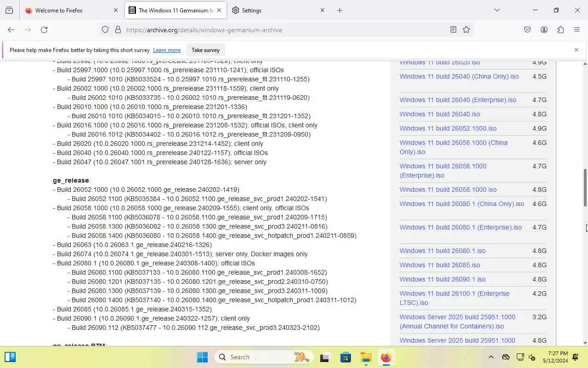Click the taskbar Search box
This screenshot has height=368, width=588.
pos(264,357)
